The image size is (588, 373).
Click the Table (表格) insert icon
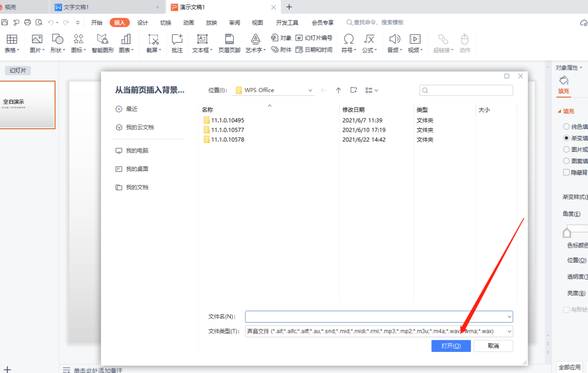click(x=12, y=40)
